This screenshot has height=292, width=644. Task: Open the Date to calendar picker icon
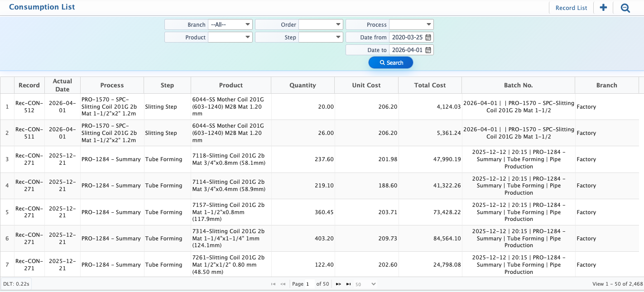(428, 50)
